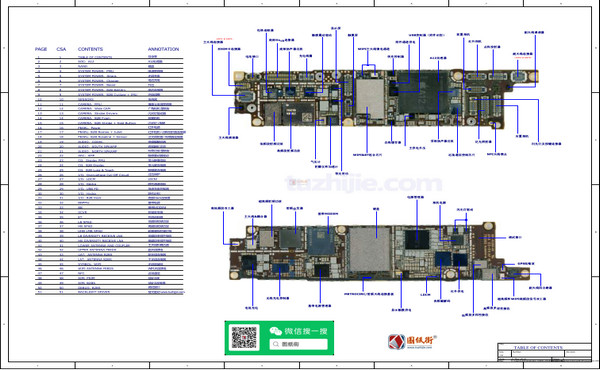Click the red diamond logo near bottom
The image size is (600, 370).
pos(397,342)
